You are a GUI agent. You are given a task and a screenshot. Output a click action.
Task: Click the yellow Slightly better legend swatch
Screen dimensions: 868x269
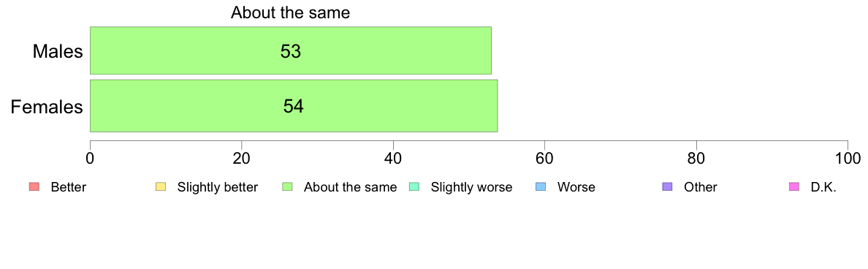point(161,187)
